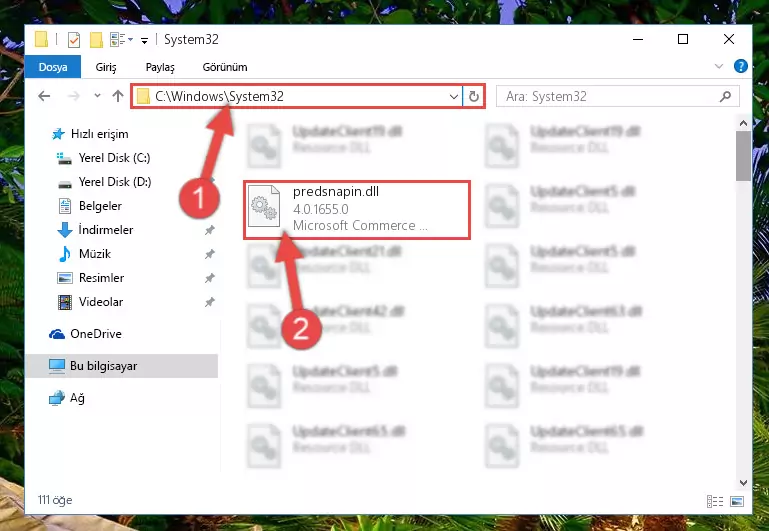Click the pin icon next to Videolar
Screen dimensions: 769x531
(x=209, y=302)
